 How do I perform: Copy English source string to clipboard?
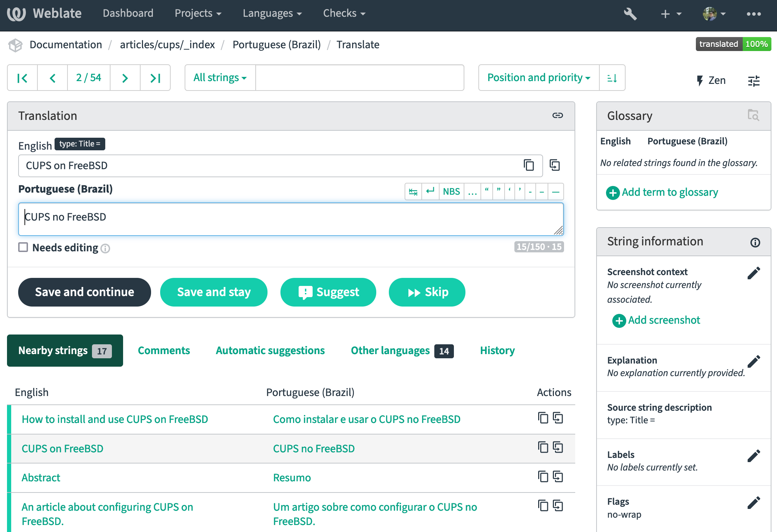(529, 165)
